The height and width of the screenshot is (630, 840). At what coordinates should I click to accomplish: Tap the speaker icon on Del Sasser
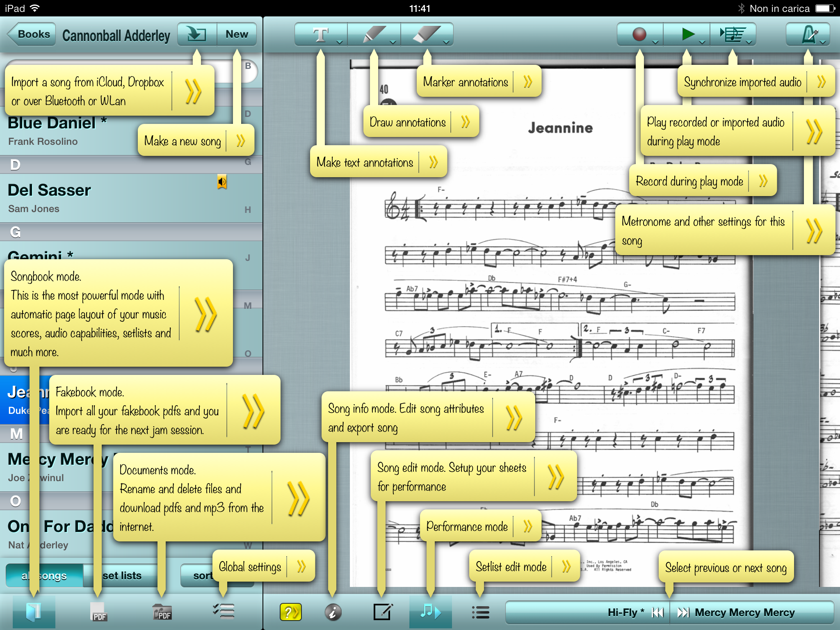pos(222,182)
